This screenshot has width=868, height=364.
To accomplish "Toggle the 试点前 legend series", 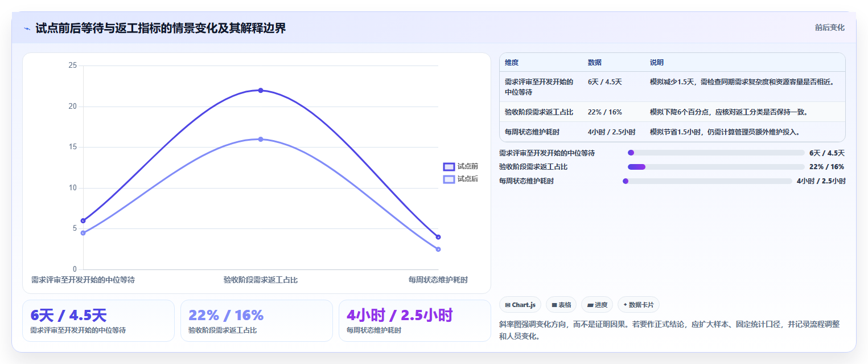I will point(460,166).
